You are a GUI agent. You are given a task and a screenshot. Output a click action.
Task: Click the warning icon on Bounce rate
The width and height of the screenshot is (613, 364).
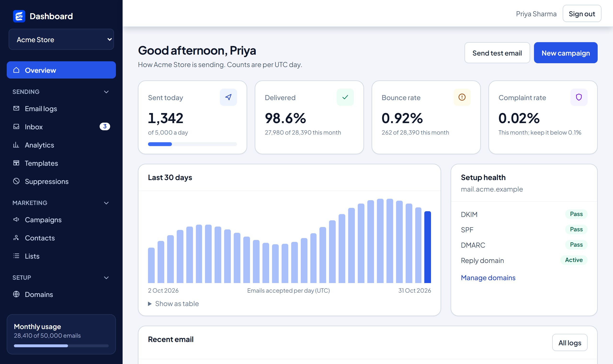462,97
